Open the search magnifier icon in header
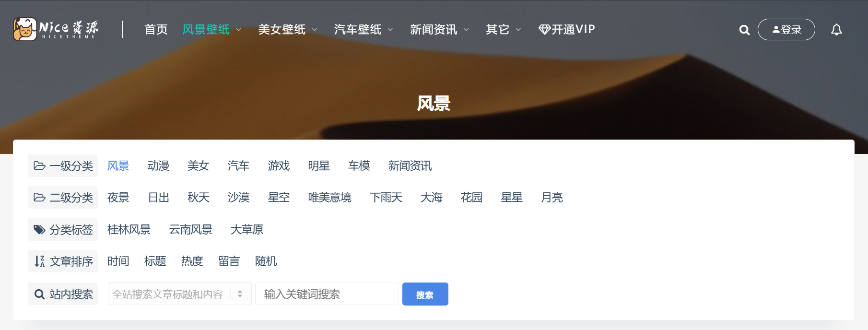 click(x=744, y=30)
